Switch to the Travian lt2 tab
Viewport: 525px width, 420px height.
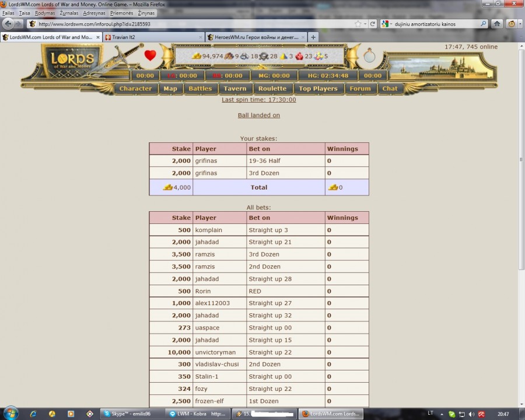(153, 37)
